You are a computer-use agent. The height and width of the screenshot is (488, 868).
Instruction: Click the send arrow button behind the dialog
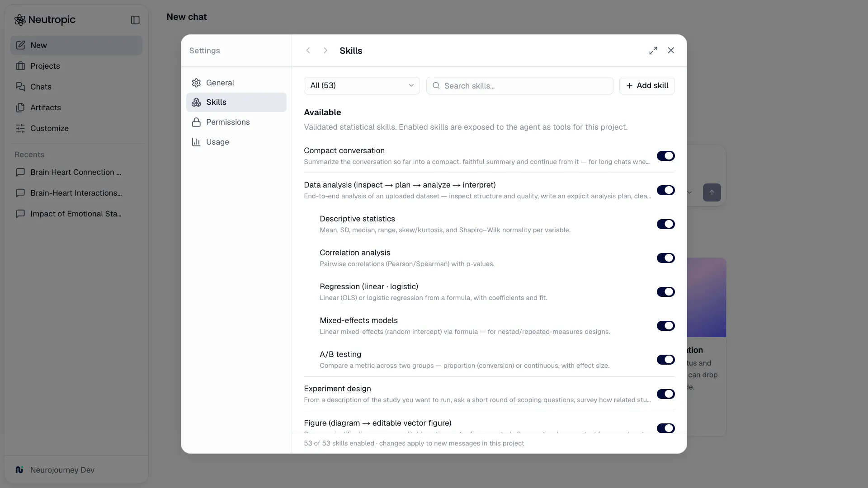click(712, 192)
